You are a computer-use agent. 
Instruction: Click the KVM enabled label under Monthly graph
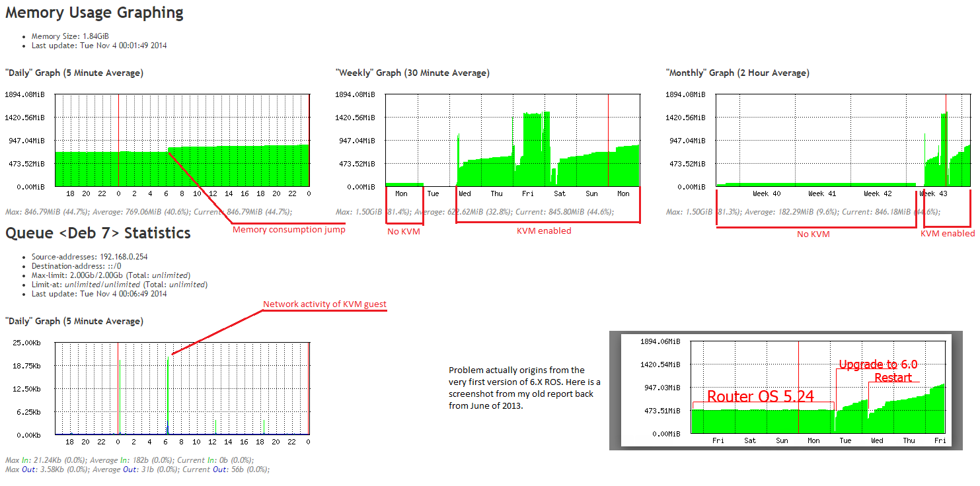click(x=948, y=233)
